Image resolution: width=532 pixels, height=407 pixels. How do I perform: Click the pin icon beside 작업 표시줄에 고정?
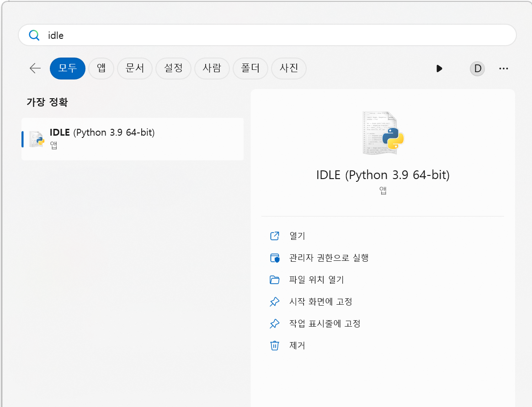pyautogui.click(x=275, y=324)
